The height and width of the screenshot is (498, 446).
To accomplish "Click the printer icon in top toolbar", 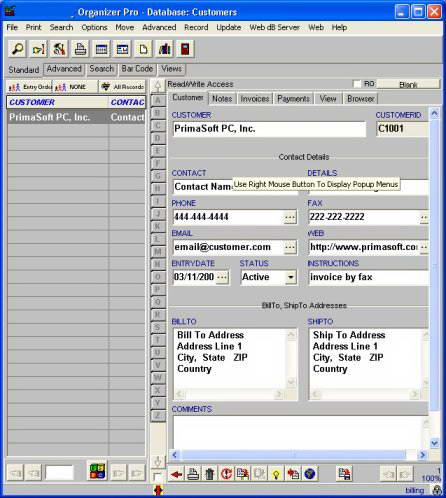I will pos(80,49).
